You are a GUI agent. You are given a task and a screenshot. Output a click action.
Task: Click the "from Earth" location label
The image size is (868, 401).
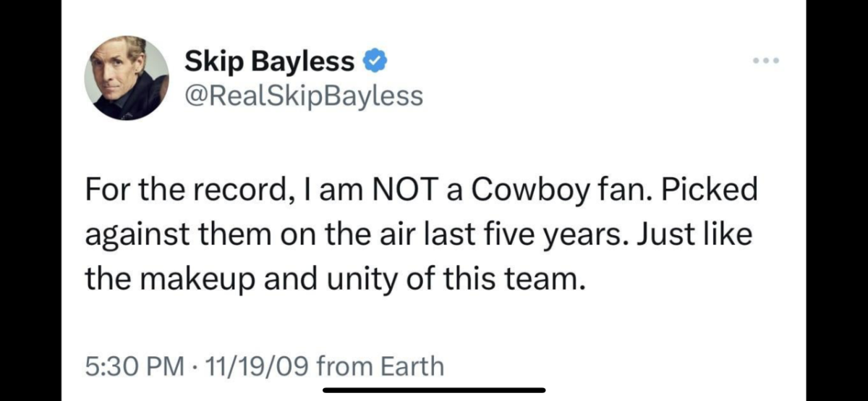(380, 366)
